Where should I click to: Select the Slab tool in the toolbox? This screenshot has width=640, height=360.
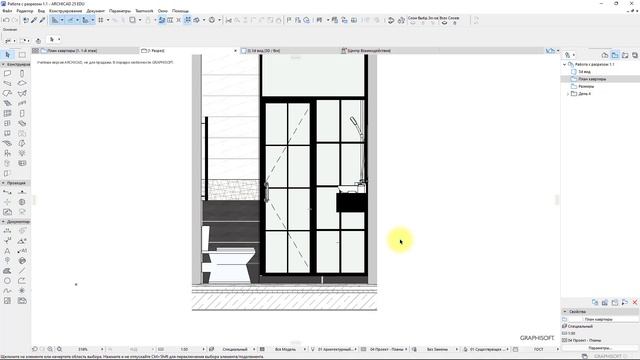click(x=22, y=83)
